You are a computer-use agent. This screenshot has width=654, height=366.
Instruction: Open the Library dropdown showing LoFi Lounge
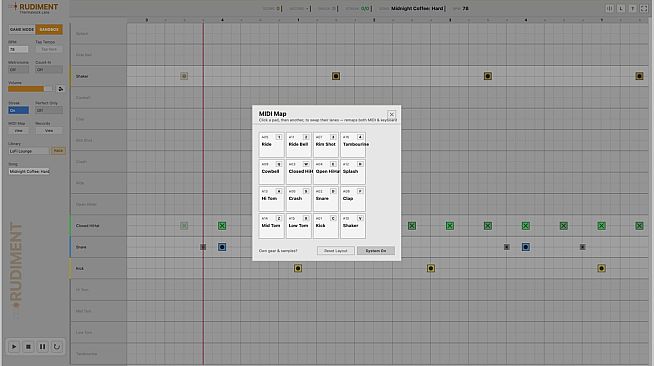(x=28, y=151)
